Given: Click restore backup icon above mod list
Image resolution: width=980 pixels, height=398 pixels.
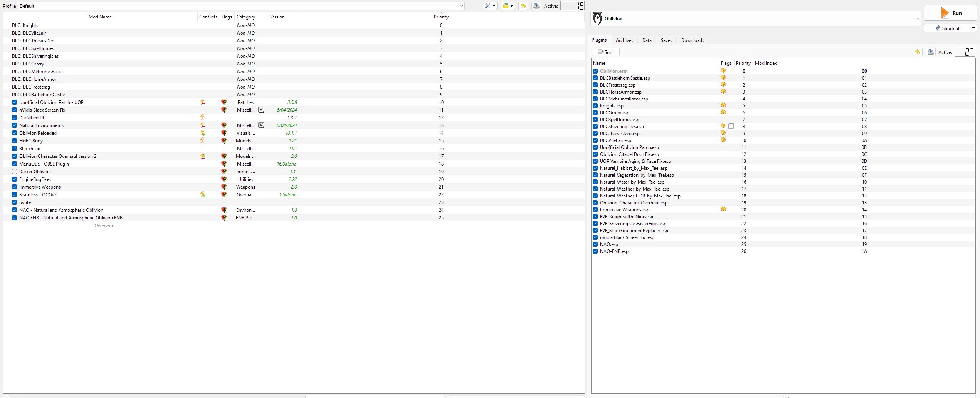Looking at the screenshot, I should click(x=523, y=6).
